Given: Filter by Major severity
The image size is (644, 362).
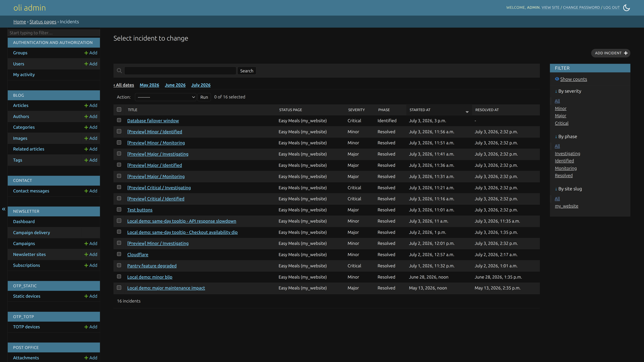Looking at the screenshot, I should 560,116.
